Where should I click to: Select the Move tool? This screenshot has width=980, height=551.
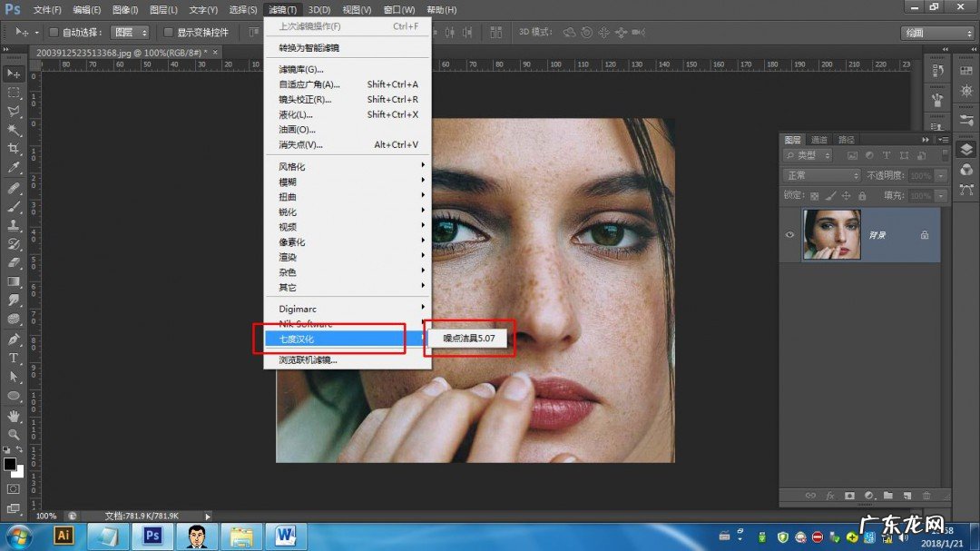coord(14,74)
